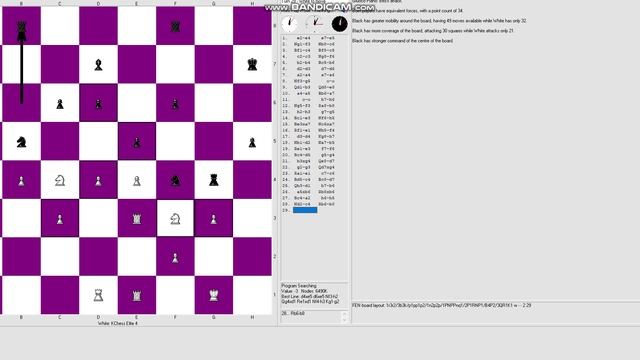
Task: Select the black knight on f4
Action: click(175, 180)
